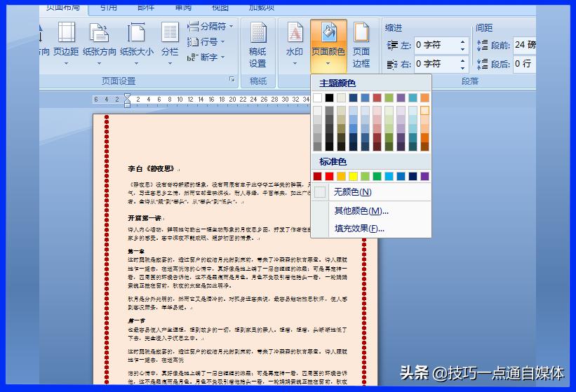Viewport: 576px width, 392px height.
Task: Pick the orange theme color swatch in top row
Action: [424, 97]
